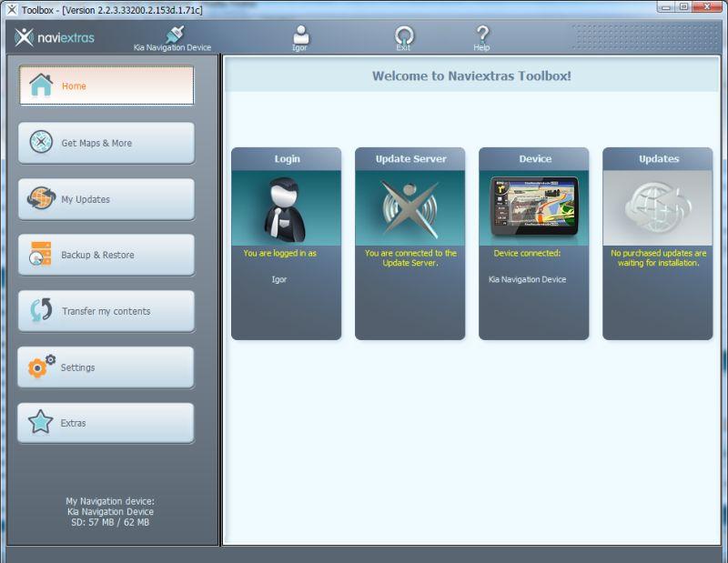Open the Help question mark icon
Viewport: 728px width, 563px height.
click(482, 38)
